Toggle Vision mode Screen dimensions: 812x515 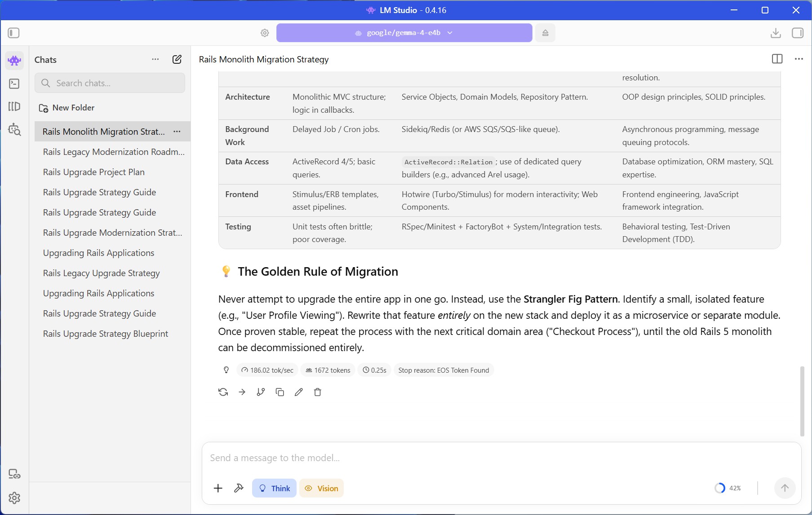[321, 488]
